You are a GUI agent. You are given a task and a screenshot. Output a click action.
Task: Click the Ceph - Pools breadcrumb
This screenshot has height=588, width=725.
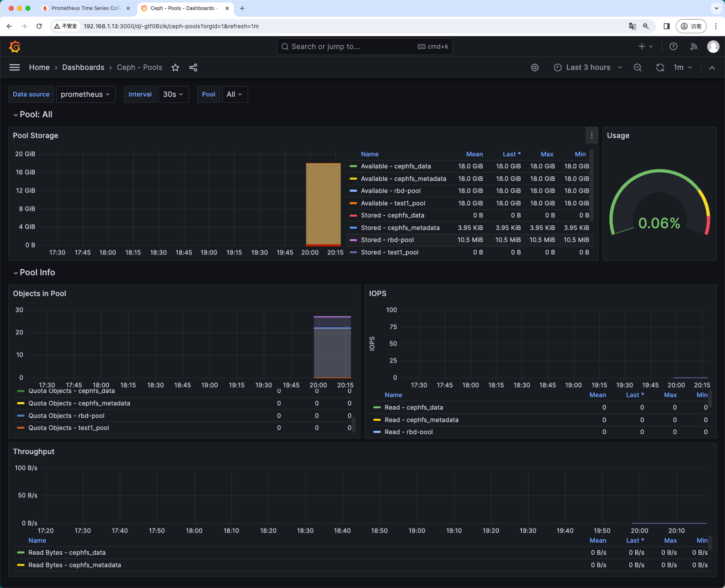(139, 67)
